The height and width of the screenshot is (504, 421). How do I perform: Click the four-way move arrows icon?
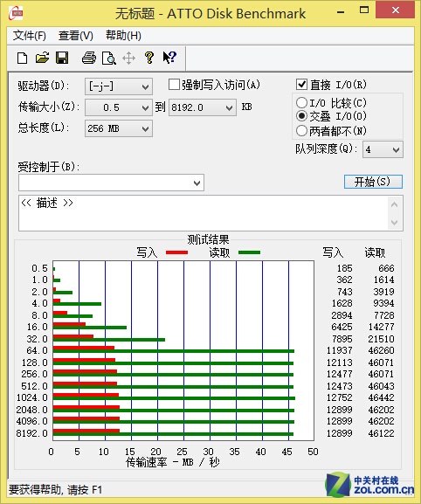pyautogui.click(x=128, y=59)
